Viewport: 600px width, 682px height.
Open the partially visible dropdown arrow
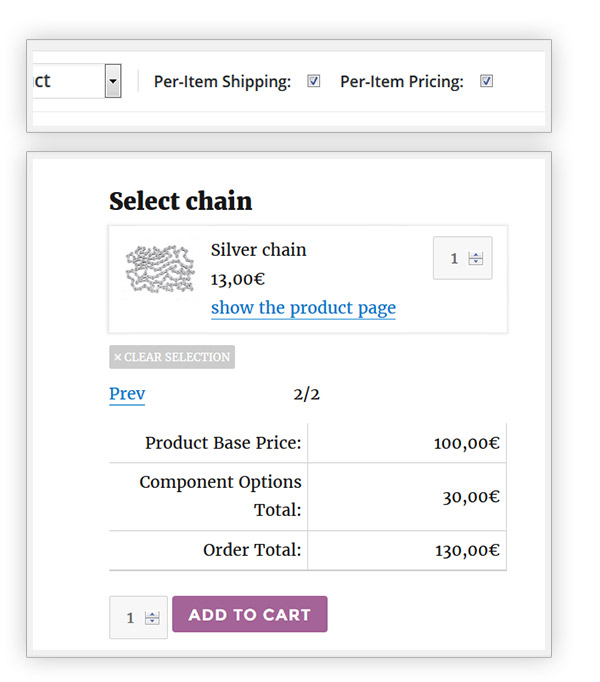coord(113,81)
